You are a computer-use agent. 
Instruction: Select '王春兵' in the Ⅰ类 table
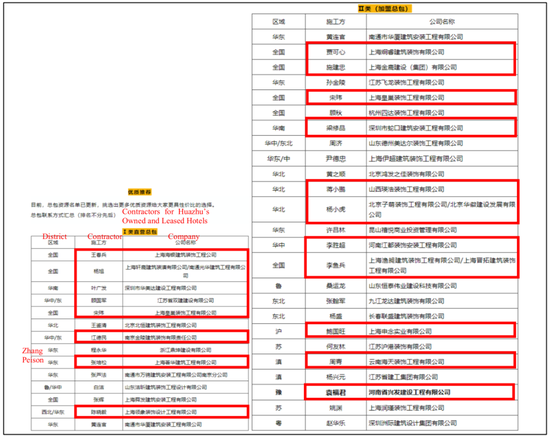point(99,255)
